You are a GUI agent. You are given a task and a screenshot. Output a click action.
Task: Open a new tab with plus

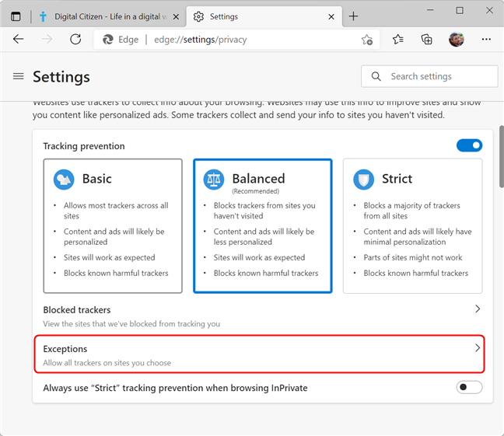353,16
